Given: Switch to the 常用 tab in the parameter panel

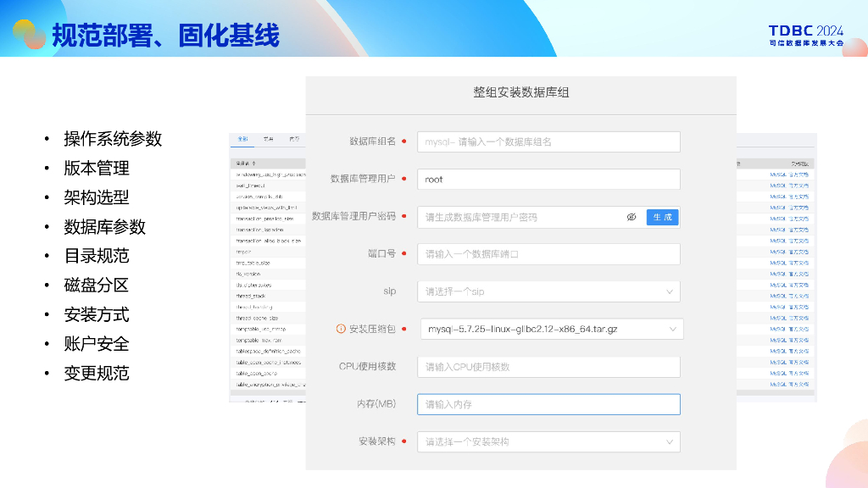Looking at the screenshot, I should click(268, 137).
